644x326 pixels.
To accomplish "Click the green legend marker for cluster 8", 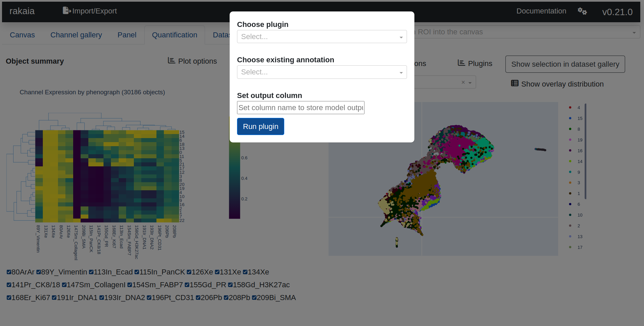I will point(570,129).
